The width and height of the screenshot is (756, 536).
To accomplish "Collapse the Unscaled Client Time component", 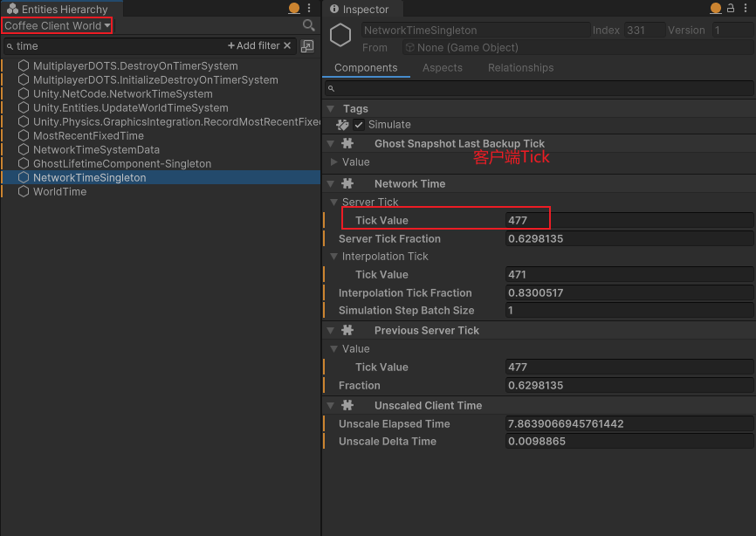I will pyautogui.click(x=331, y=406).
